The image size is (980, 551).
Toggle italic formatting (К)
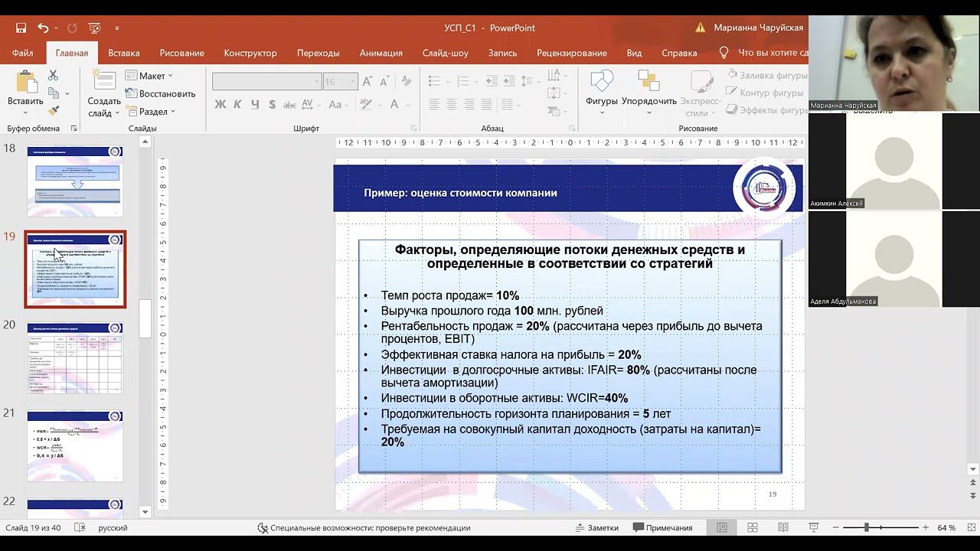[x=237, y=104]
